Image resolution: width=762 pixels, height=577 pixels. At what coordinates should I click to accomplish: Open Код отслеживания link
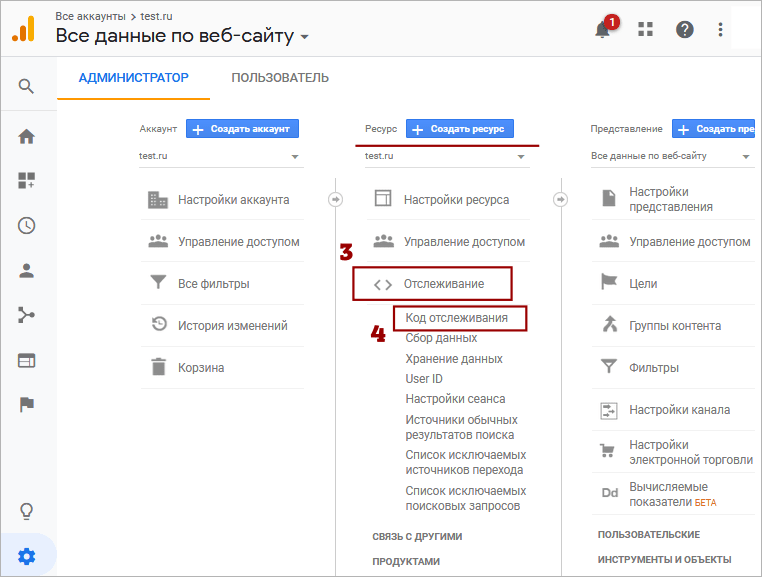pyautogui.click(x=456, y=318)
